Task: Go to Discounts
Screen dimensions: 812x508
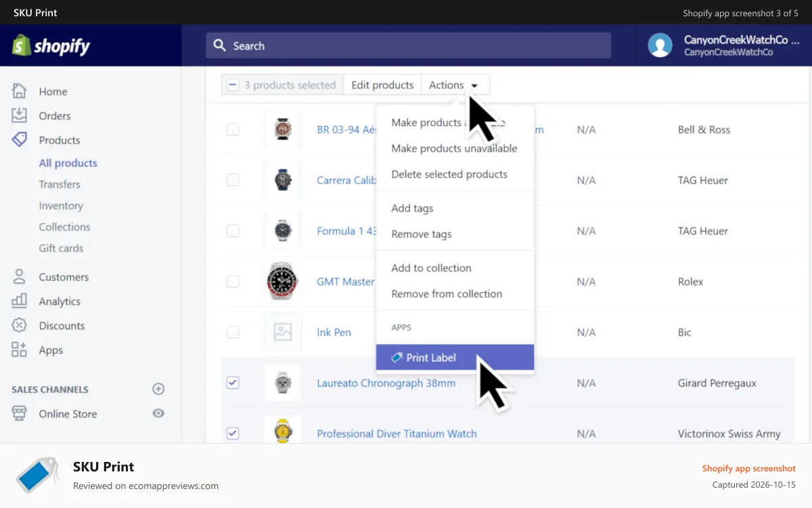Action: pyautogui.click(x=62, y=326)
